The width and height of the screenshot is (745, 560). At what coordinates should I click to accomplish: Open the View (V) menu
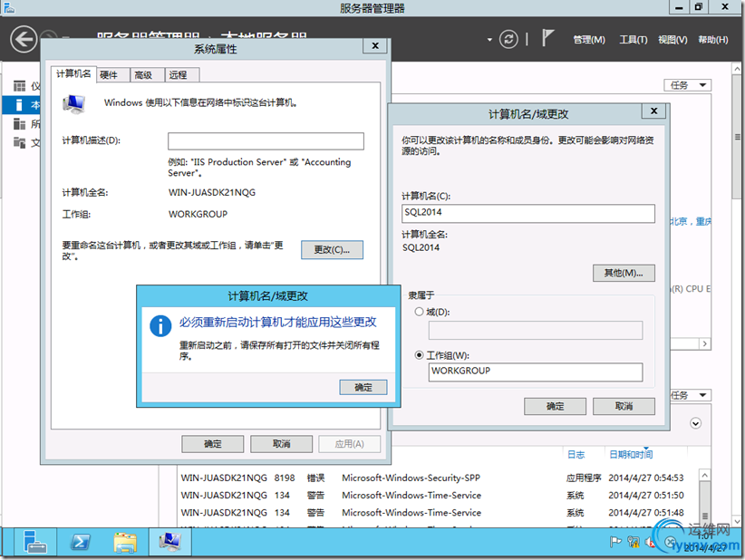tap(672, 40)
